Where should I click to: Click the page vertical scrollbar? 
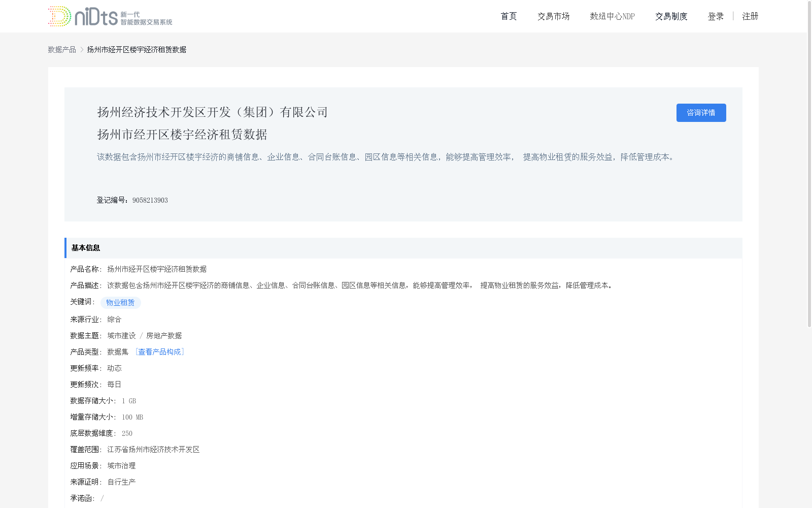(809, 164)
